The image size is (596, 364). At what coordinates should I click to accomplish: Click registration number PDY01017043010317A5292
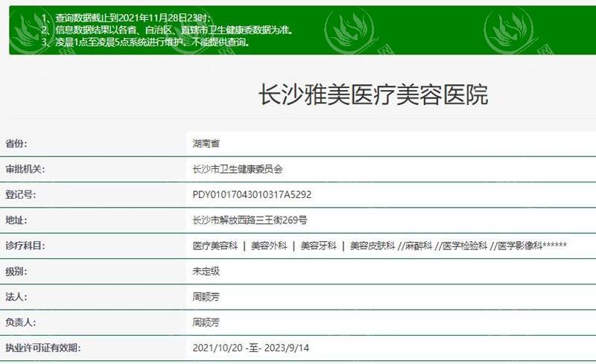click(x=252, y=194)
